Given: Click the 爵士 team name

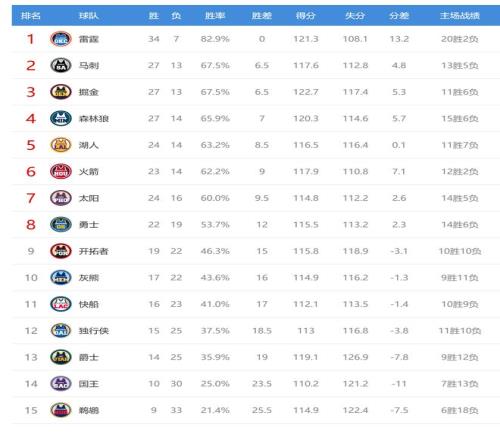Looking at the screenshot, I should [89, 357].
